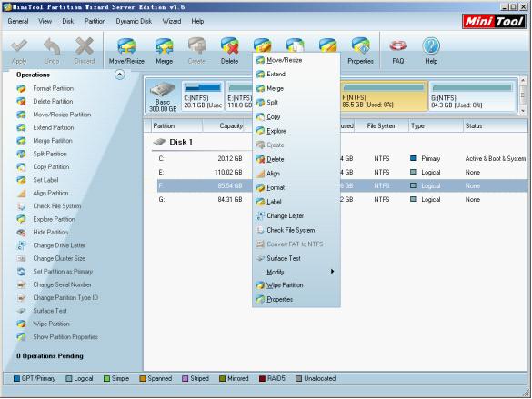Click the Status column header
532x399 pixels.
pyautogui.click(x=495, y=125)
